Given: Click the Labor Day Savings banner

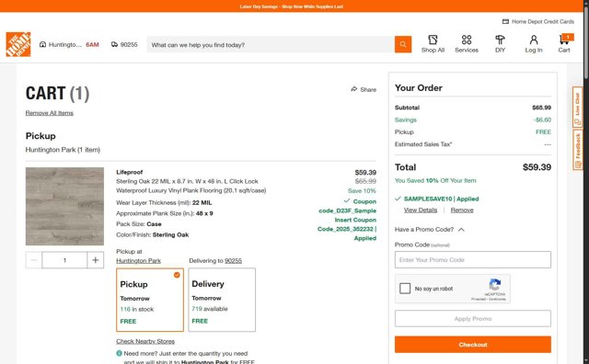Looking at the screenshot, I should pyautogui.click(x=292, y=6).
